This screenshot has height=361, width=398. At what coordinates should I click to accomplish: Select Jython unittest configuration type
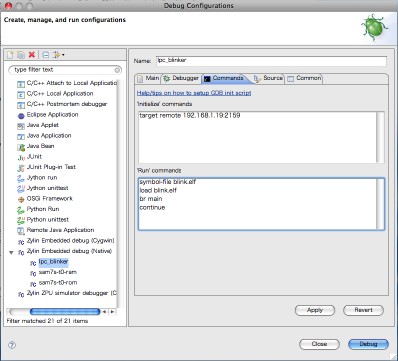click(47, 188)
